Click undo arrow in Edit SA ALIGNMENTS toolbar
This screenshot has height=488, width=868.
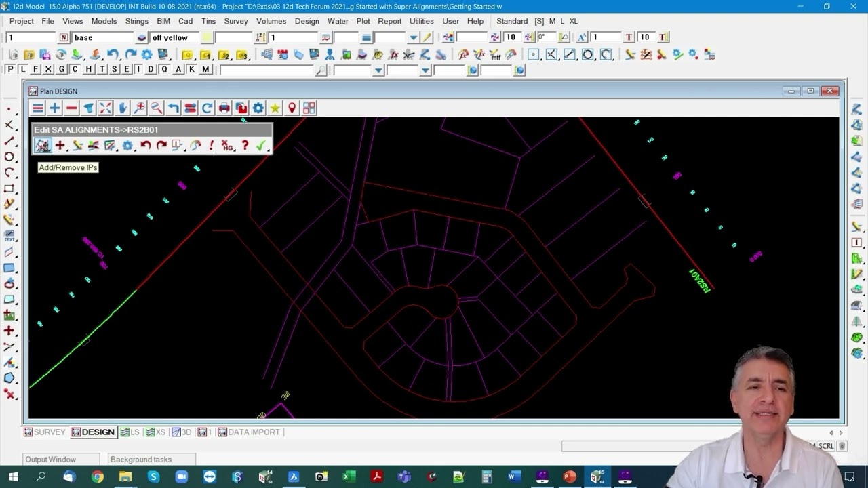(x=145, y=146)
